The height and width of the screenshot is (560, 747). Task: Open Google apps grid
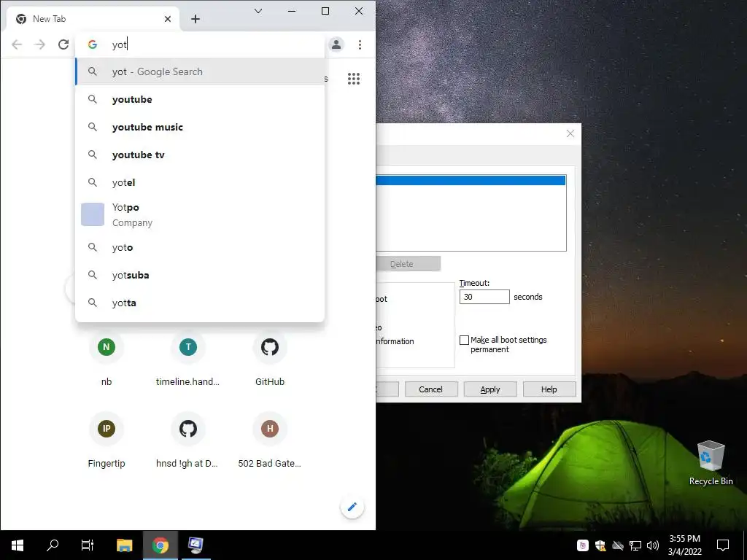pyautogui.click(x=354, y=79)
